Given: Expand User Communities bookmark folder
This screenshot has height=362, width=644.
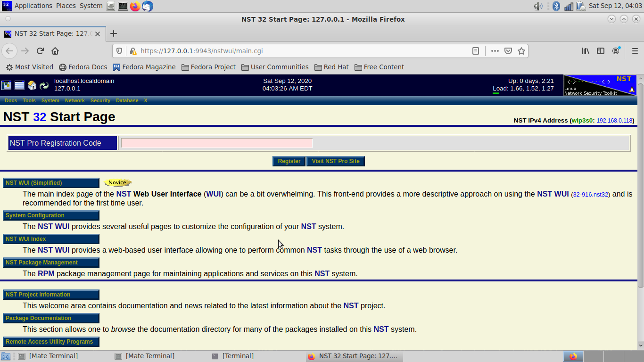Looking at the screenshot, I should point(275,67).
